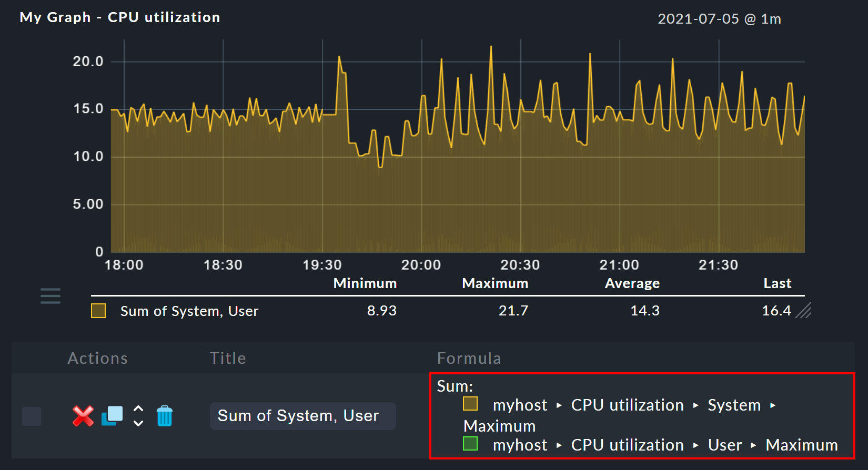Click the red X icon in Actions
The height and width of the screenshot is (470, 868).
click(x=83, y=416)
